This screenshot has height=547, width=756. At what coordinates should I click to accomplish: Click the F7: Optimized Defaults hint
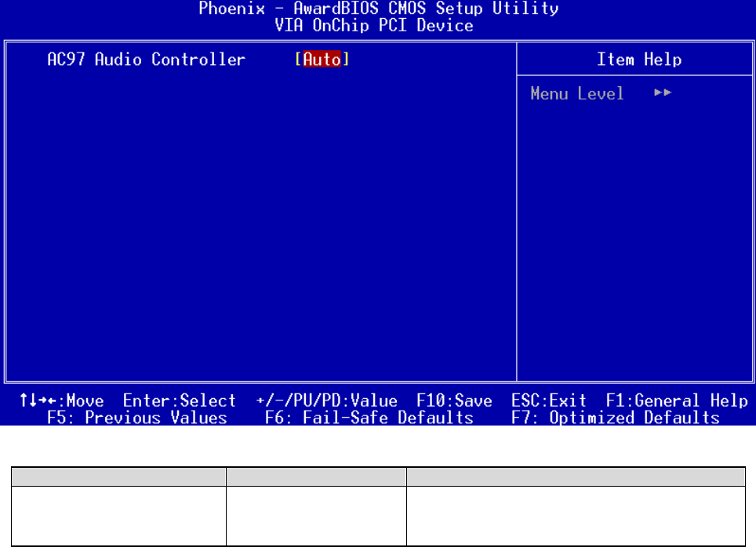(615, 418)
